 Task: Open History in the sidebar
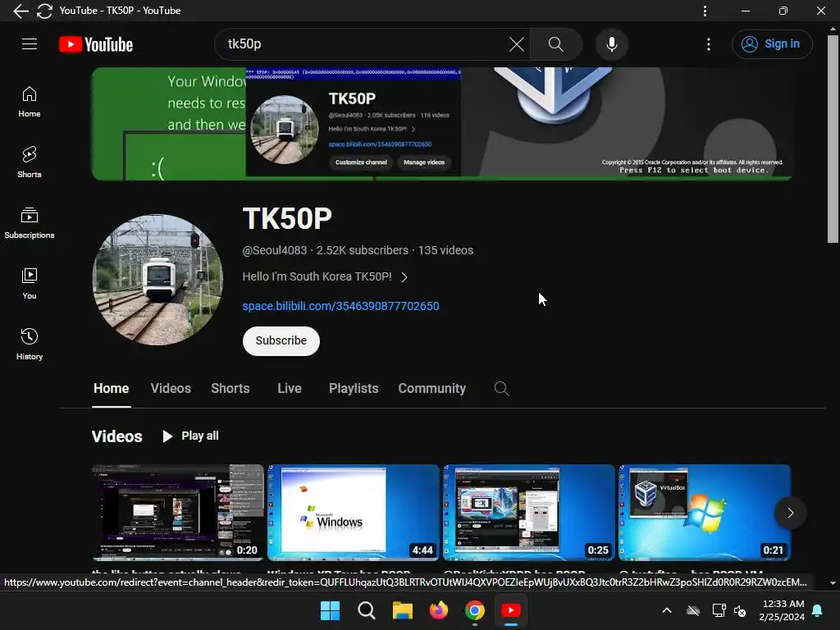pyautogui.click(x=30, y=344)
